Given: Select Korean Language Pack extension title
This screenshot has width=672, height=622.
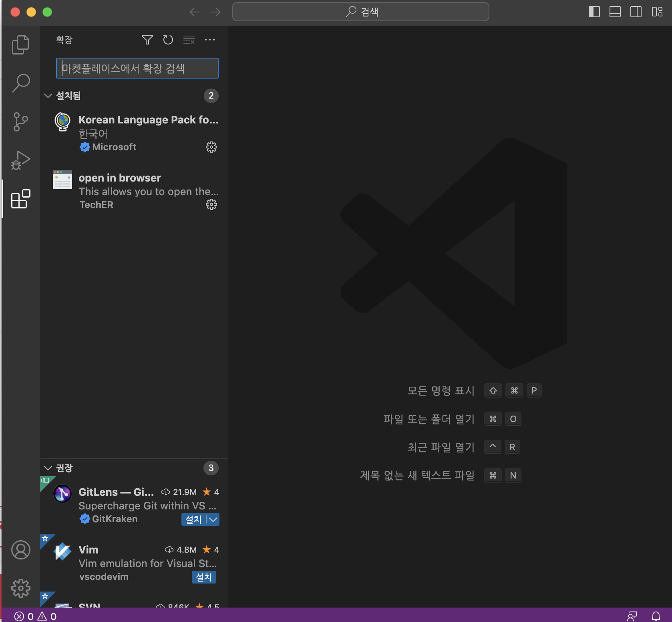Looking at the screenshot, I should [149, 120].
